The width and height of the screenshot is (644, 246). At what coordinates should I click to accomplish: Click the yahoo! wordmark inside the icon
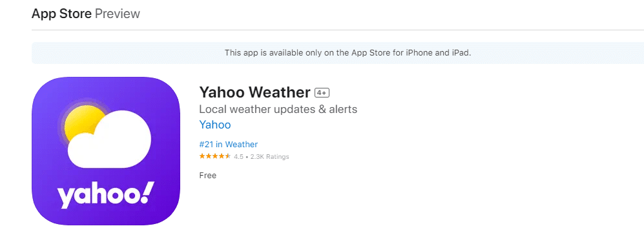[106, 194]
